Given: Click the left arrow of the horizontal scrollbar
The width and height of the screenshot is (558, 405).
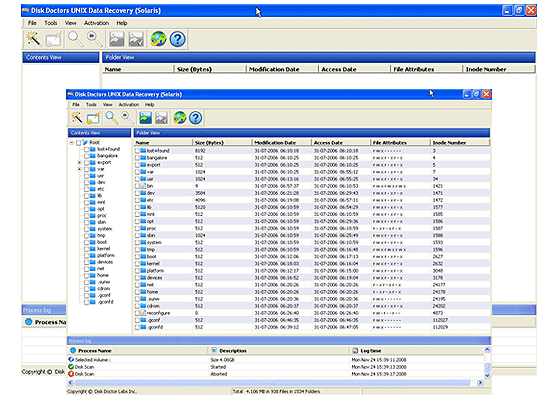Looking at the screenshot, I should point(70,383).
